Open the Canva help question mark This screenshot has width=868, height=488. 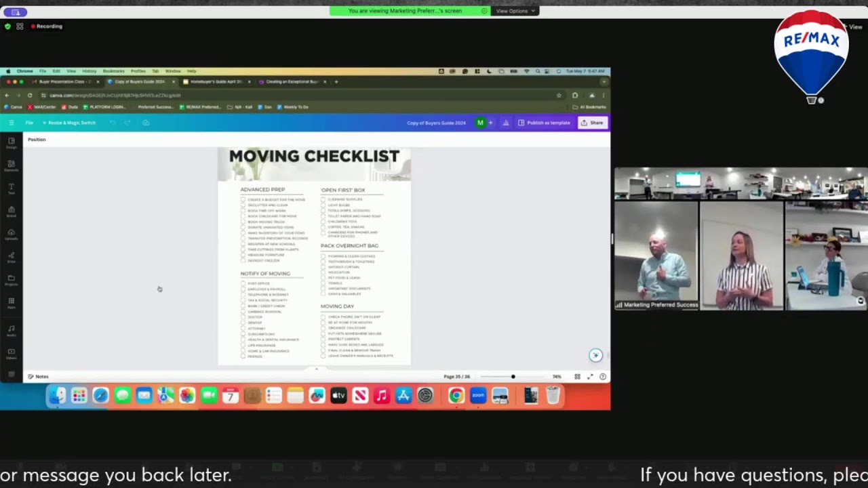click(x=602, y=376)
